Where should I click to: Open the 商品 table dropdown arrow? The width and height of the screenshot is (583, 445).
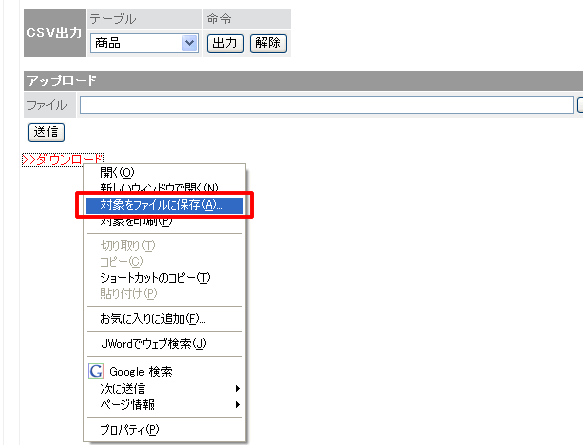190,43
